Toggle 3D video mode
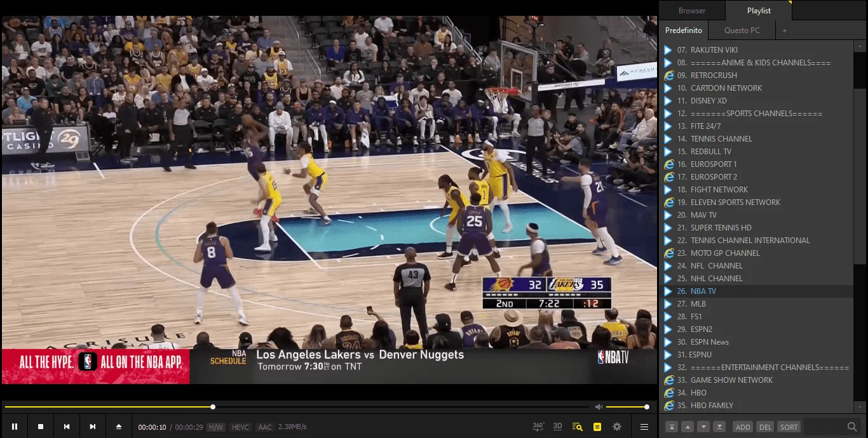The height and width of the screenshot is (438, 868). (x=557, y=427)
